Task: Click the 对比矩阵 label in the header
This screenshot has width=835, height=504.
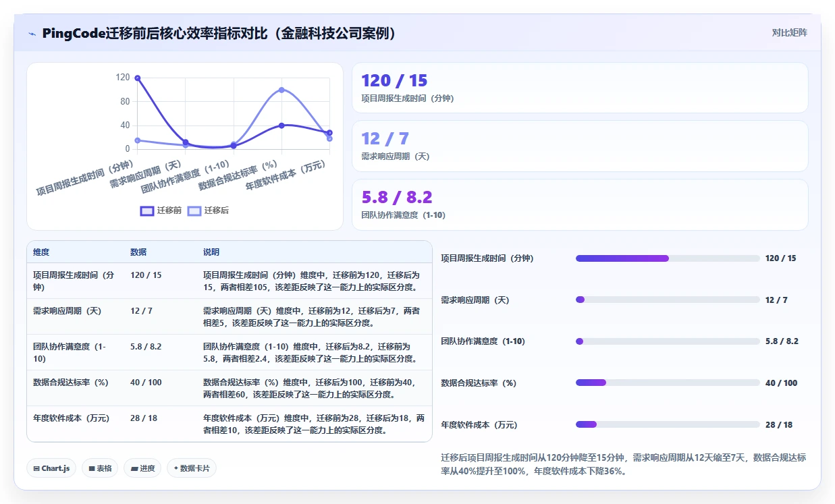Action: (x=790, y=32)
